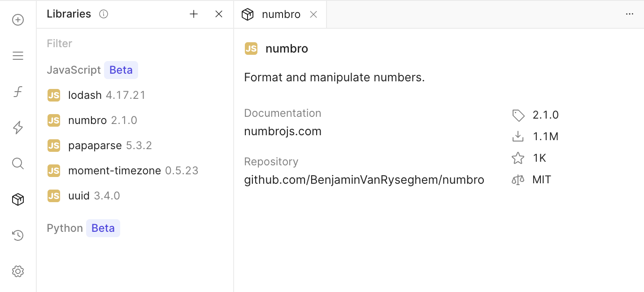Click the license scale icon
The height and width of the screenshot is (292, 644).
(x=518, y=180)
